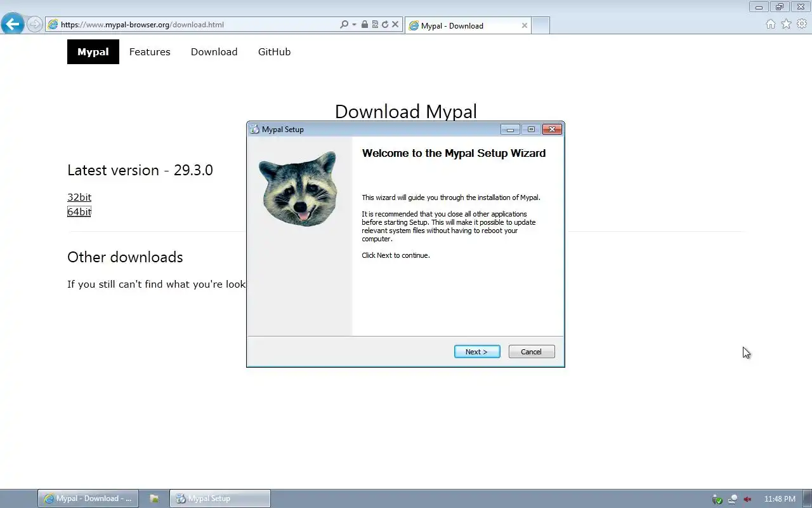Switch to the 'Mypal - Download' taskbar button
Screen dimensions: 812x508
click(88, 498)
